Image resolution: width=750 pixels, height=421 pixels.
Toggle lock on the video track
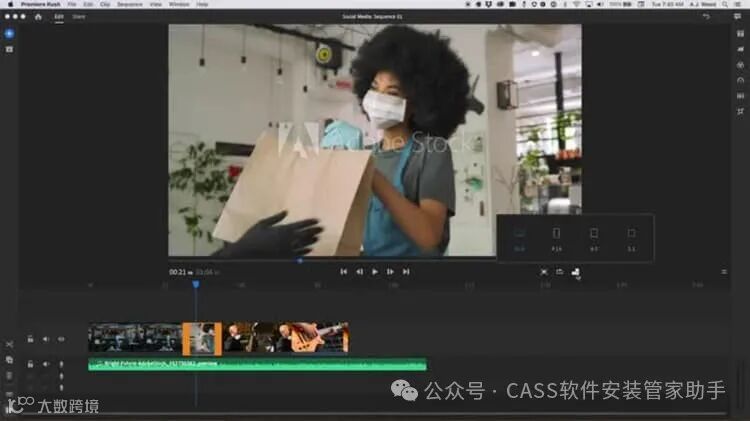(30, 339)
